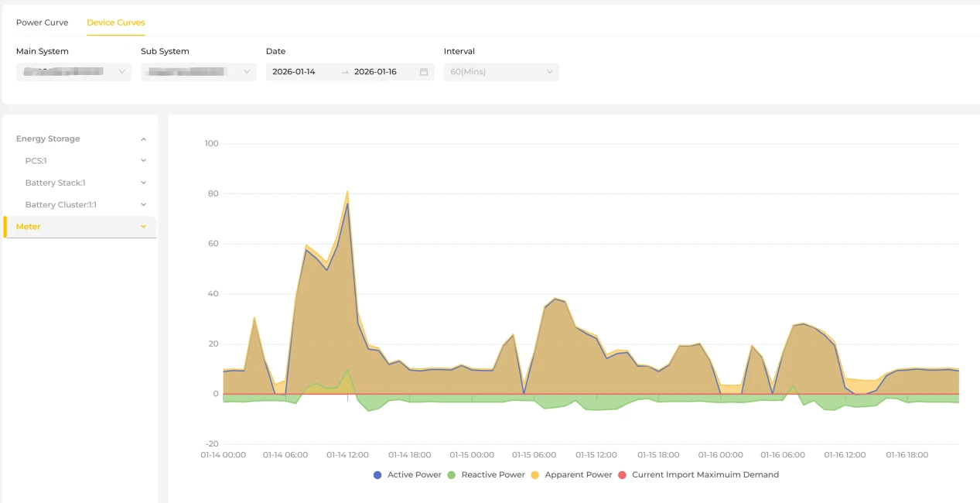Open the Sub System dropdown
This screenshot has height=503, width=980.
[x=199, y=72]
